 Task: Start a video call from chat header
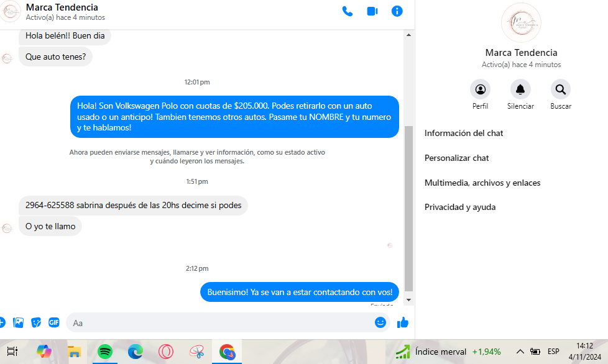pos(372,11)
